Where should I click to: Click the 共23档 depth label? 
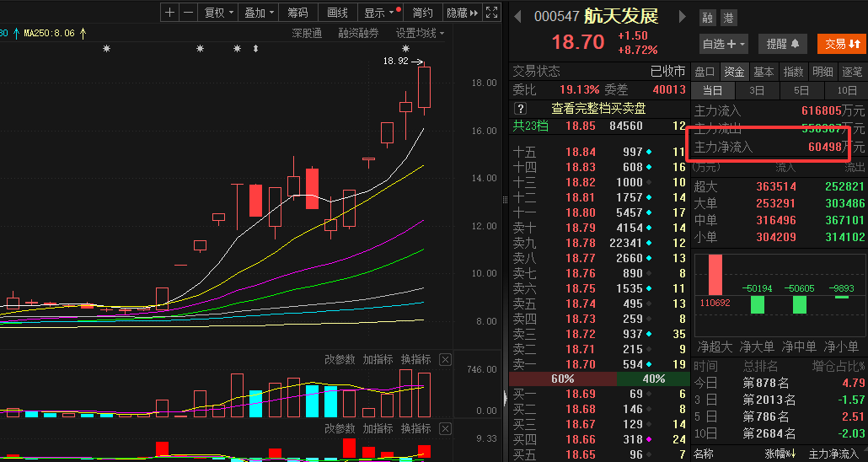(x=530, y=126)
